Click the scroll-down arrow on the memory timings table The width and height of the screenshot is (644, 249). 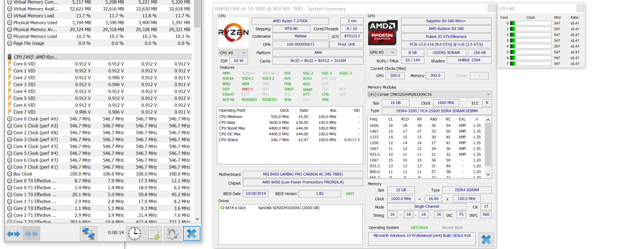[x=488, y=174]
